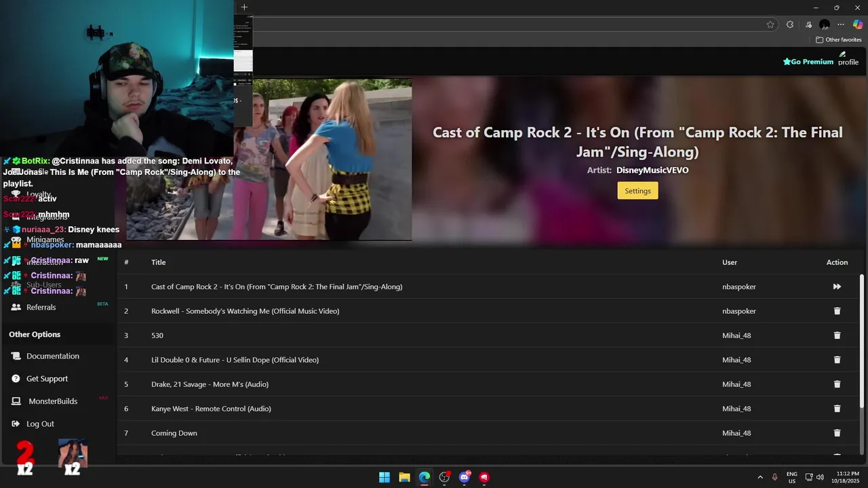868x488 pixels.
Task: Trash the Drake, 21 Savage - More M's entry
Action: point(837,384)
